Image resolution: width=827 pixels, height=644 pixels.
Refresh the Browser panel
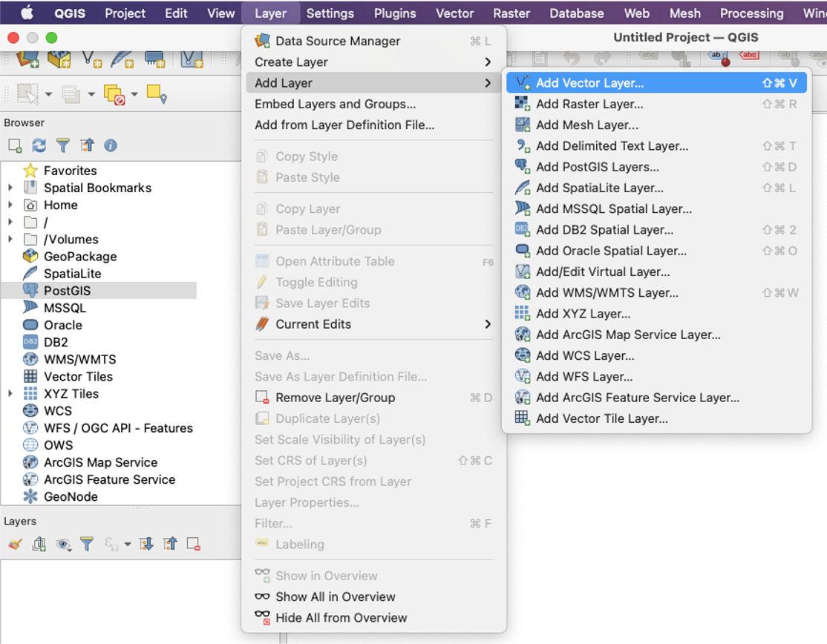[39, 145]
